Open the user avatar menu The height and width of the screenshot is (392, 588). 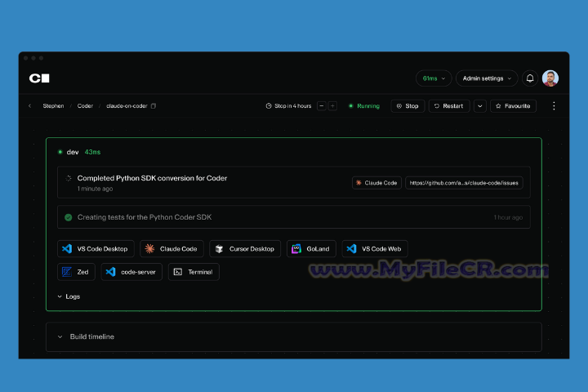(550, 78)
